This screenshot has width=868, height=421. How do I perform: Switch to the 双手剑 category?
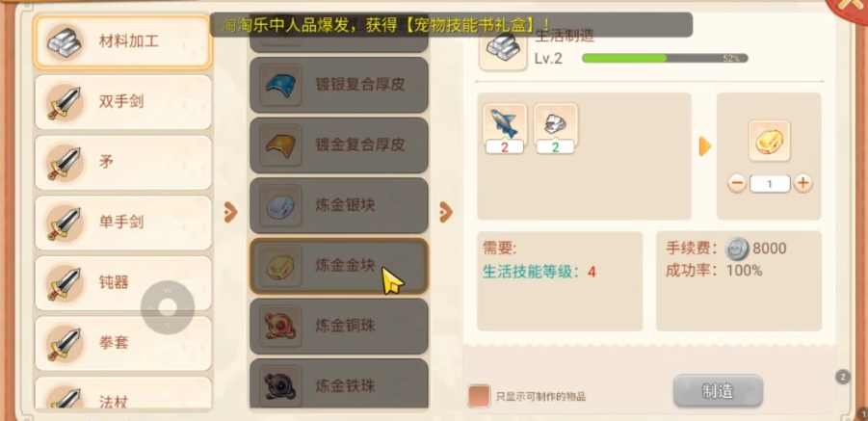pos(123,102)
